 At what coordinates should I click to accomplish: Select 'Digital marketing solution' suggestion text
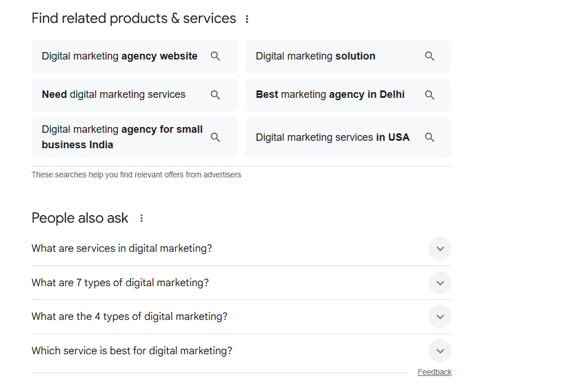click(x=316, y=56)
